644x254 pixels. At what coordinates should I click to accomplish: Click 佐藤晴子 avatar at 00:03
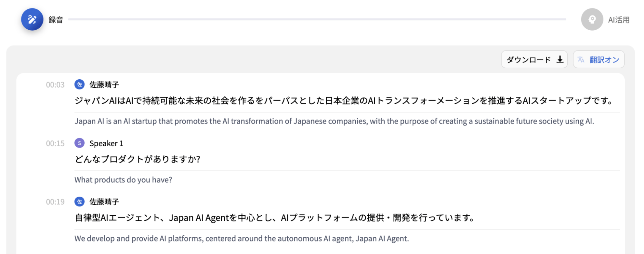[x=79, y=84]
